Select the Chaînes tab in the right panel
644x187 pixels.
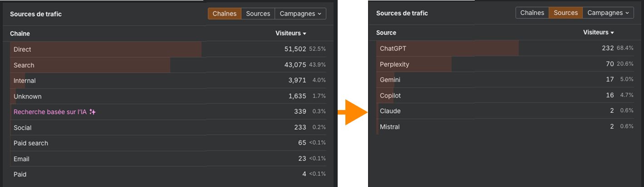pos(532,13)
